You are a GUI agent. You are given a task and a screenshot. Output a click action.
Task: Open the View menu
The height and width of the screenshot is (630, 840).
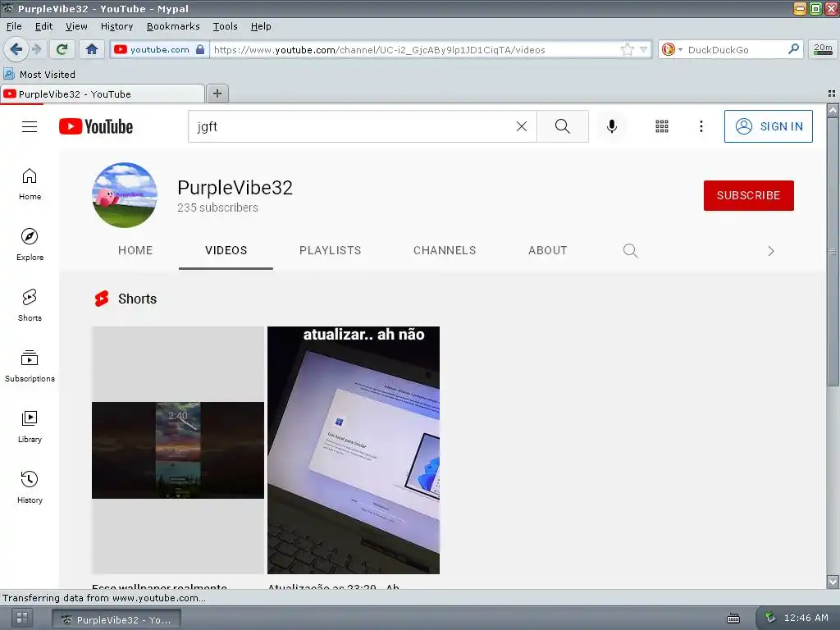(76, 26)
